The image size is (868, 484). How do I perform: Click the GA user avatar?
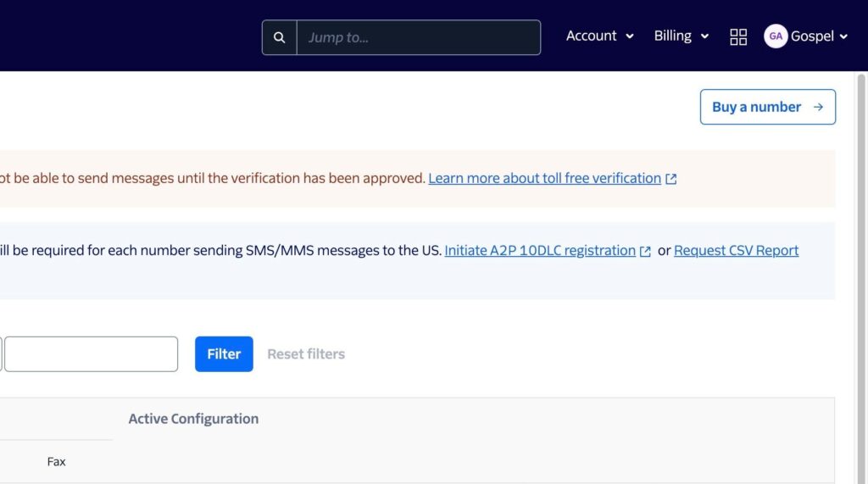[775, 36]
